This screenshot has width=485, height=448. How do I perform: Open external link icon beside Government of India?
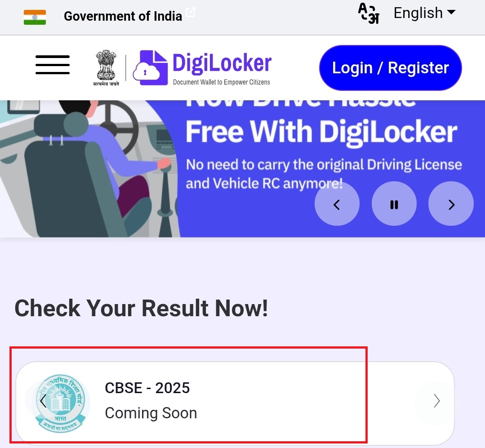[x=191, y=13]
